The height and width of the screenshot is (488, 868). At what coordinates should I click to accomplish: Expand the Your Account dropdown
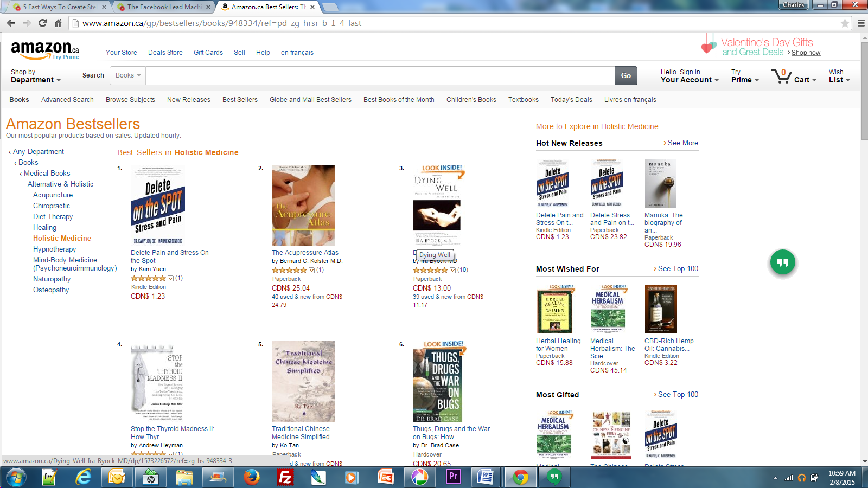click(x=690, y=76)
